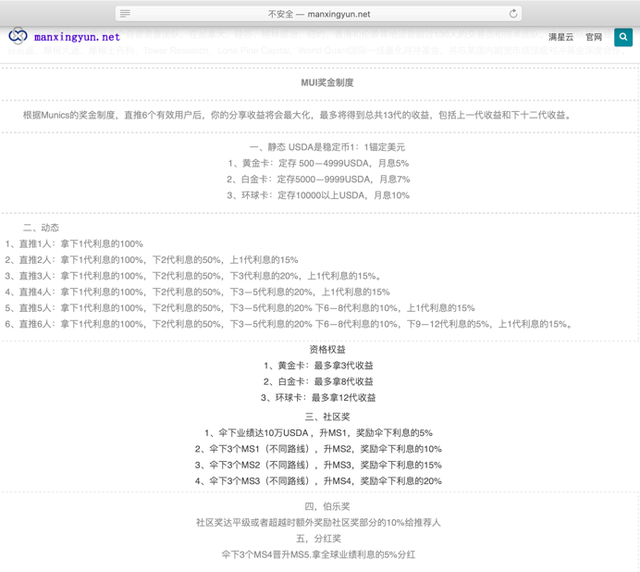The width and height of the screenshot is (640, 572).
Task: Open the 官网 navigation link
Action: [x=594, y=37]
